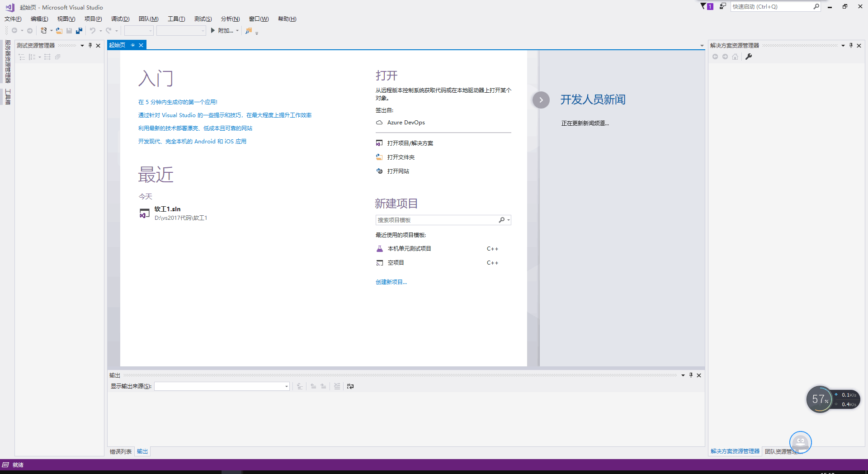Click the search magnifier in 快速启动 box
Image resolution: width=868 pixels, height=474 pixels.
[816, 6]
